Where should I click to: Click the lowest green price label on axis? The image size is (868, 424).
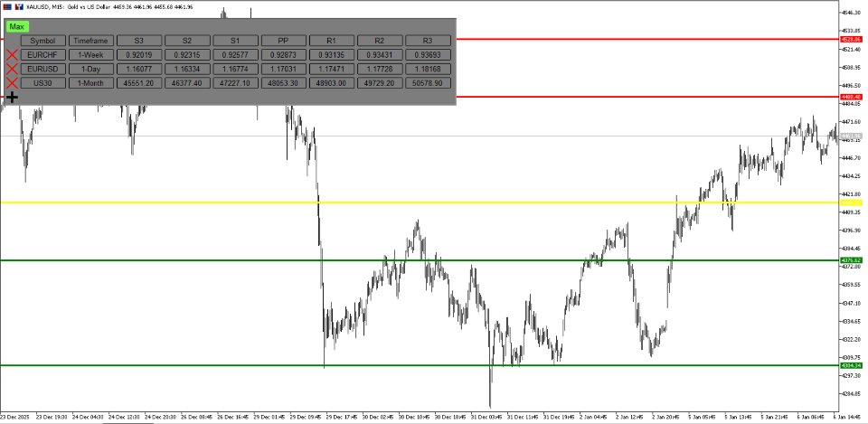(851, 365)
